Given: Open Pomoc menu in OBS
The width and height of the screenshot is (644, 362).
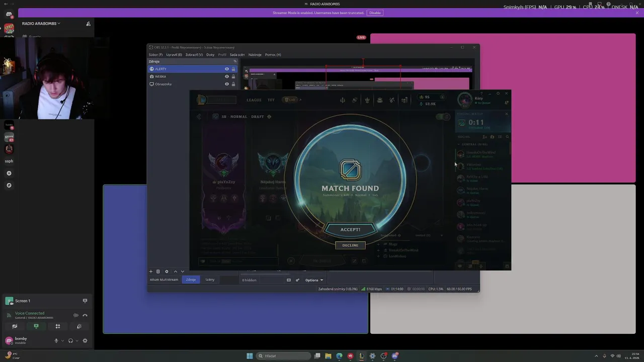Looking at the screenshot, I should pos(273,54).
